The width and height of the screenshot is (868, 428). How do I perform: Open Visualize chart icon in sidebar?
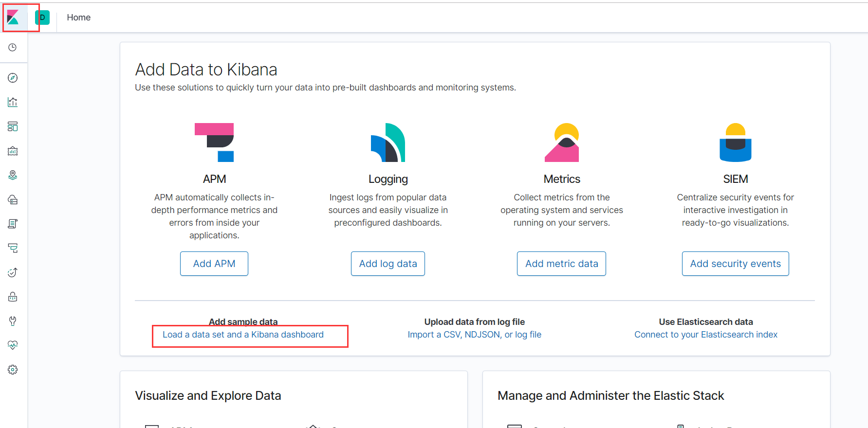click(13, 102)
